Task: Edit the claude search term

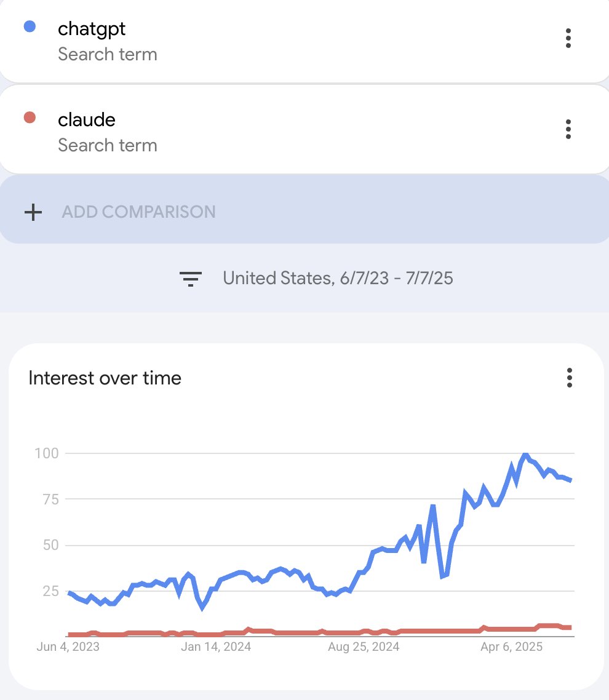Action: coord(87,120)
